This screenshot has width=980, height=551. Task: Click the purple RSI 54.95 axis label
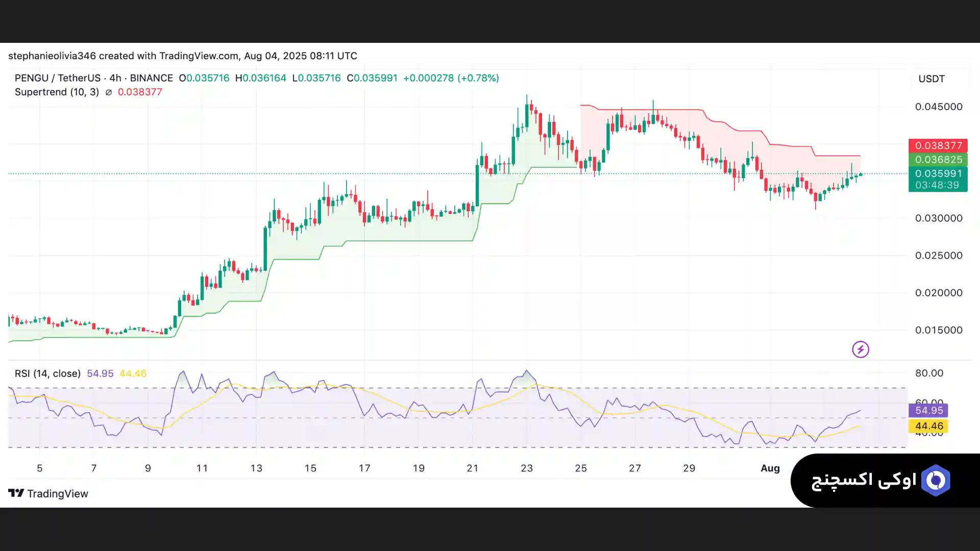coord(928,410)
